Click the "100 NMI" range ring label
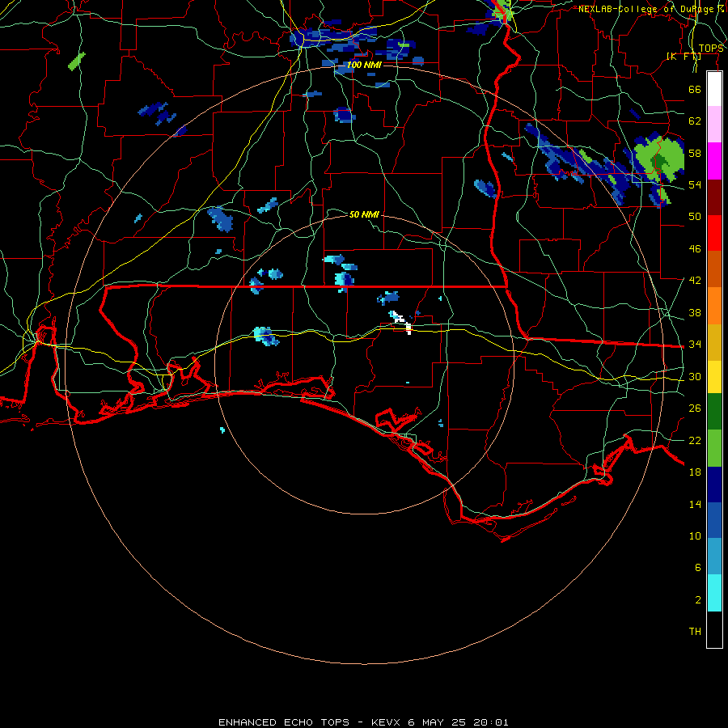Image resolution: width=728 pixels, height=728 pixels. pos(364,65)
